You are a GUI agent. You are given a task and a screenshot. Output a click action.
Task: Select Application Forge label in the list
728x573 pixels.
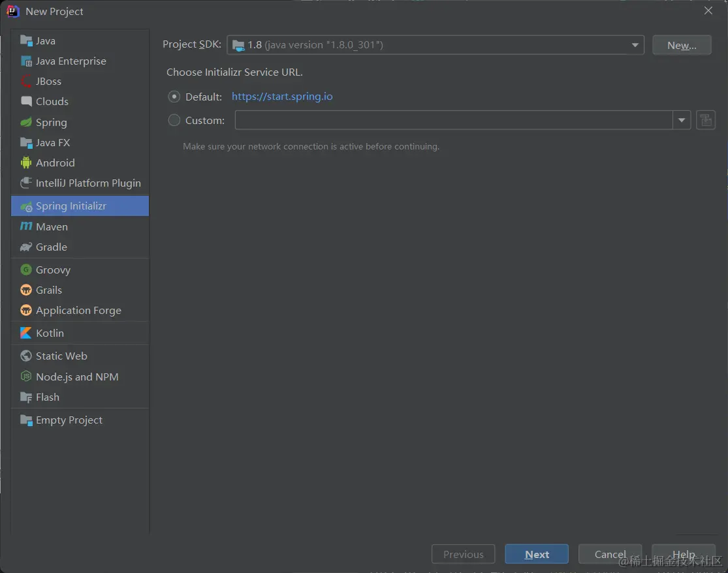coord(78,311)
